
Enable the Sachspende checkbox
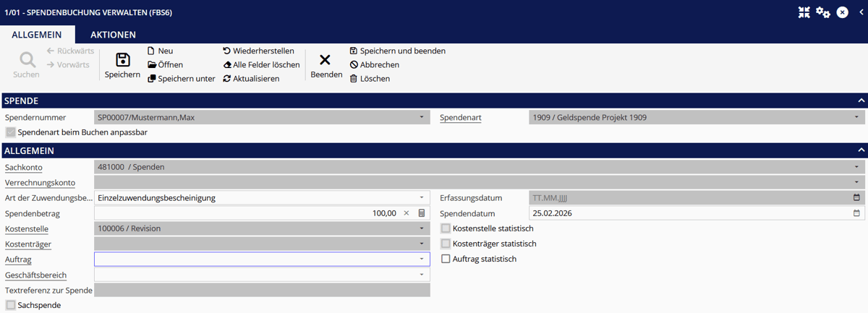10,305
